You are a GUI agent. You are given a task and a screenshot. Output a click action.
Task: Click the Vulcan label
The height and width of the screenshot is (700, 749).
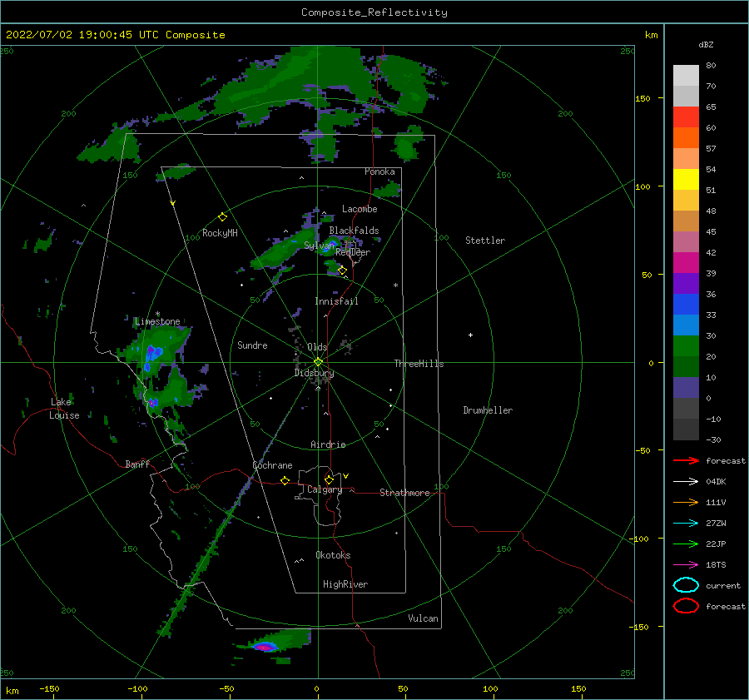click(424, 618)
